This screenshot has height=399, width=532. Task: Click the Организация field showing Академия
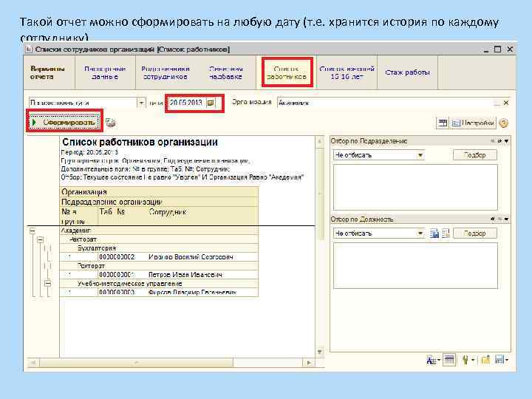click(385, 103)
